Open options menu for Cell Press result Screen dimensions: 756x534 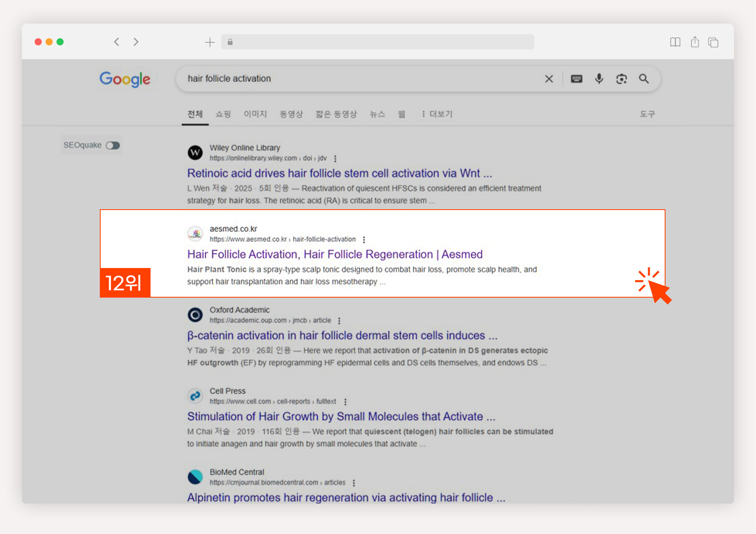tap(345, 402)
